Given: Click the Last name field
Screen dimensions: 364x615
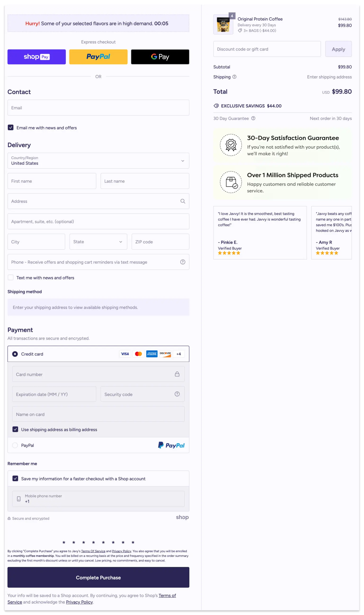Looking at the screenshot, I should (x=145, y=181).
